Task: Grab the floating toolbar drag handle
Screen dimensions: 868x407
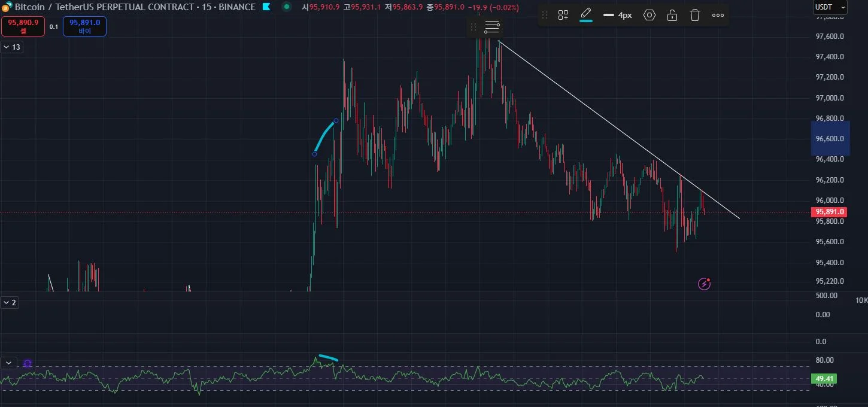Action: coord(545,16)
